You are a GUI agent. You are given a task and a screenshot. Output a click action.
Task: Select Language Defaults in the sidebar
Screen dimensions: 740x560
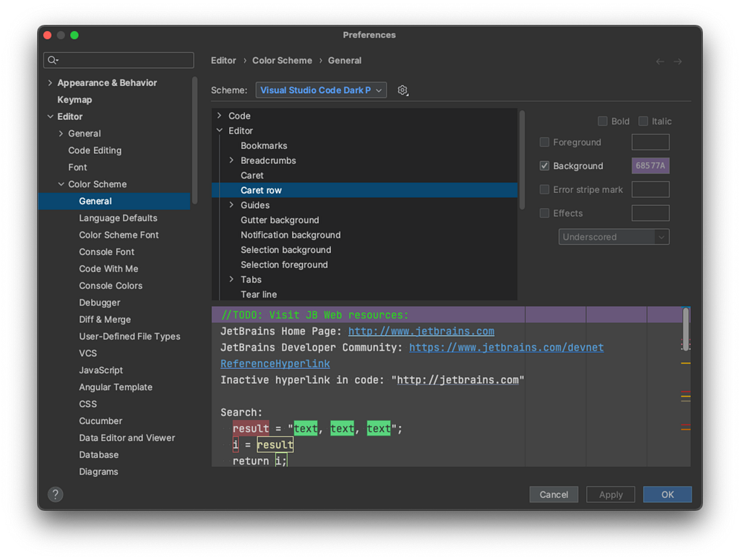(x=118, y=218)
